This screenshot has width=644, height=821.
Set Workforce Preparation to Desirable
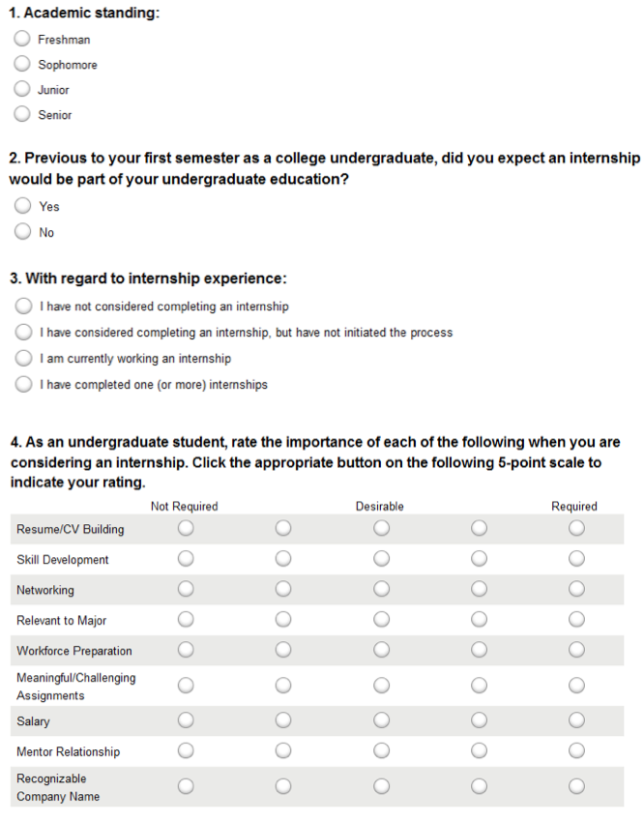coord(381,650)
